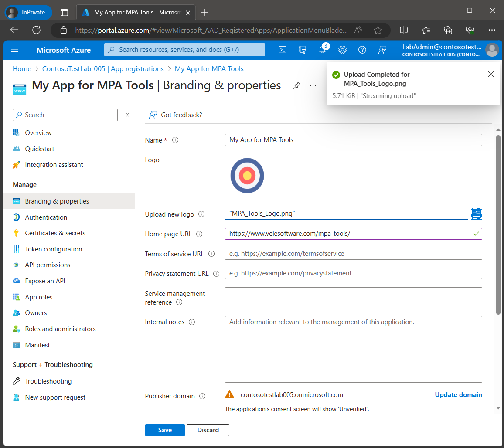Show info tooltip for Publisher domain
The image size is (504, 448).
[x=202, y=396]
